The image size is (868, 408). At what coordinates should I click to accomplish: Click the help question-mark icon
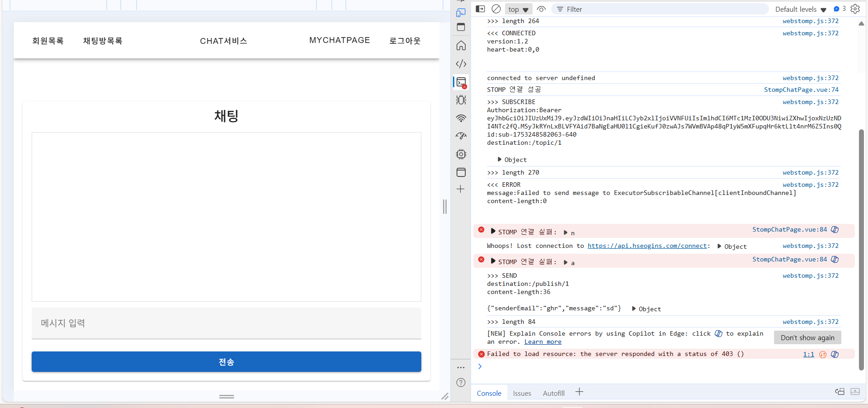461,383
